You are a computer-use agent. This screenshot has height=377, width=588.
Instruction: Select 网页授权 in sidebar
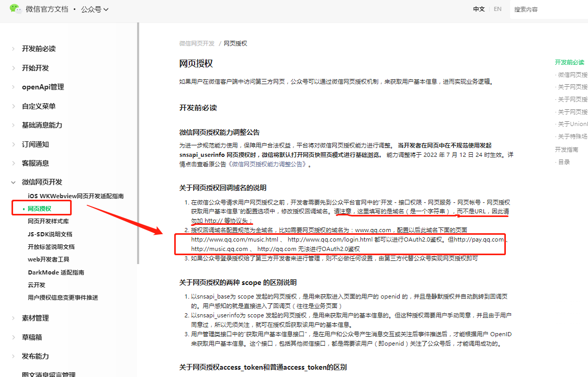click(x=39, y=209)
